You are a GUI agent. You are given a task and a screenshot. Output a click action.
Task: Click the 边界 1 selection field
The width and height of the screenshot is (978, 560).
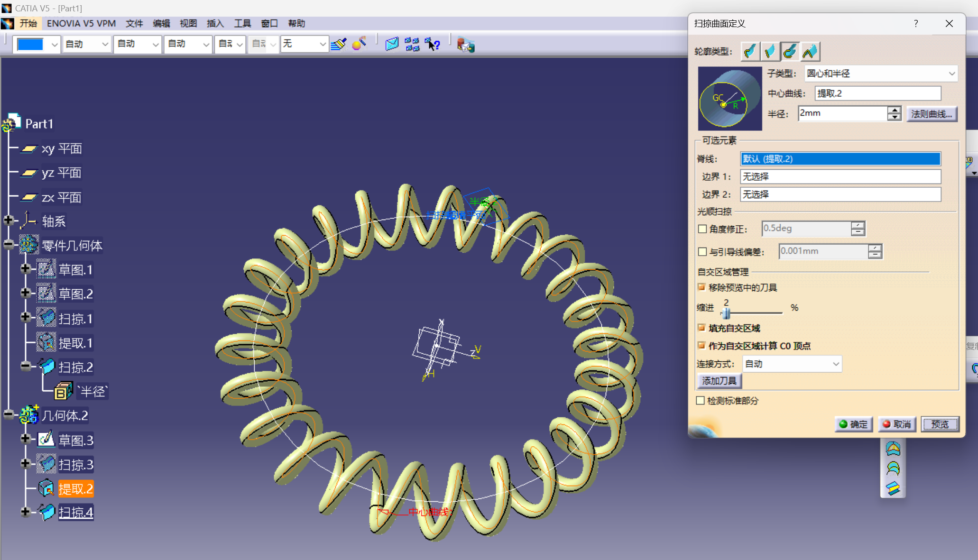pos(840,176)
